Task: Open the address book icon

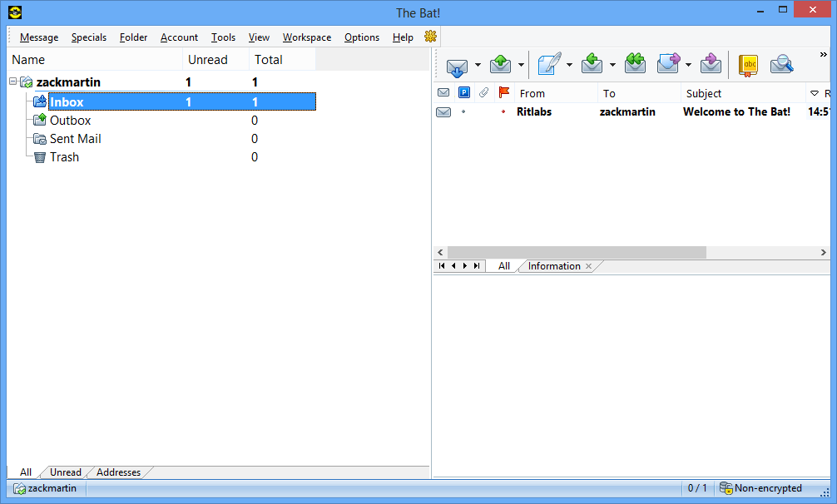Action: point(748,65)
